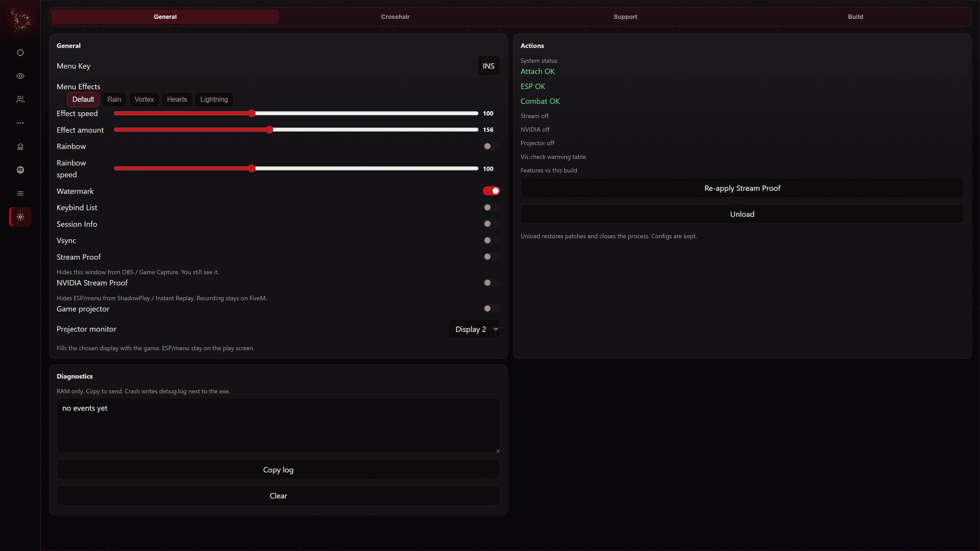The image size is (980, 551).
Task: Enable the Game projector switch
Action: pyautogui.click(x=491, y=309)
